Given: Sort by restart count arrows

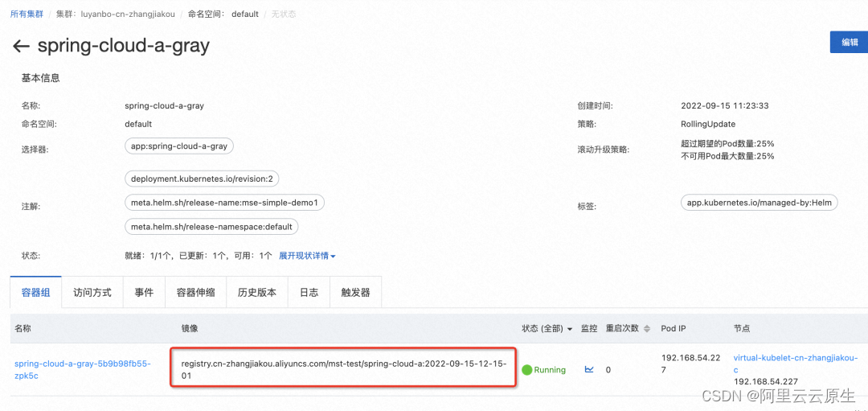Looking at the screenshot, I should tap(647, 328).
